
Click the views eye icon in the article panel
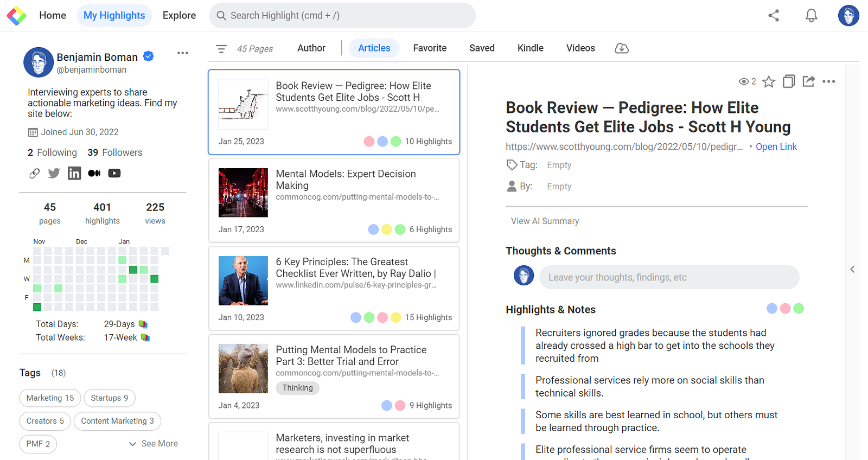tap(744, 81)
